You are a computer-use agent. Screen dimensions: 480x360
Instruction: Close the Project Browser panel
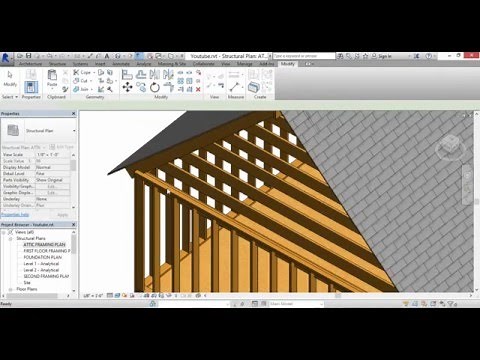73,225
